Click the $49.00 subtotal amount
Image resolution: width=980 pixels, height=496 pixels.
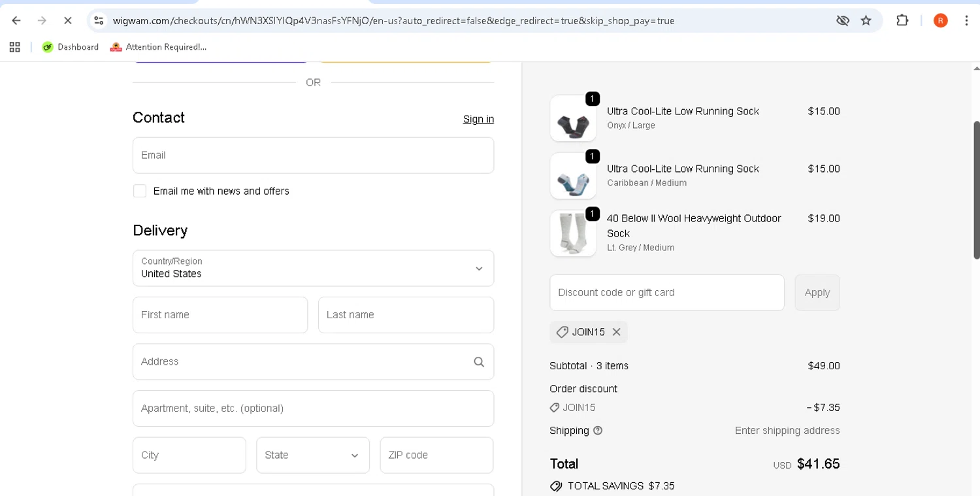pyautogui.click(x=824, y=366)
